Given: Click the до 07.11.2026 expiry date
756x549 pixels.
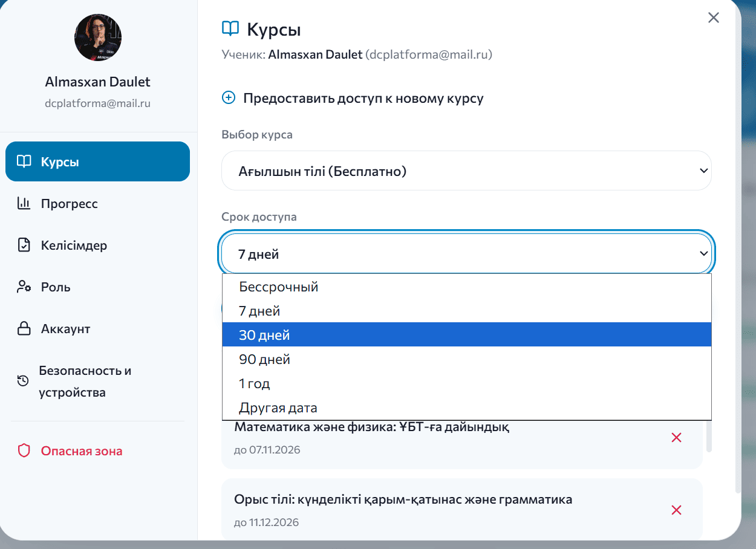Looking at the screenshot, I should [267, 450].
